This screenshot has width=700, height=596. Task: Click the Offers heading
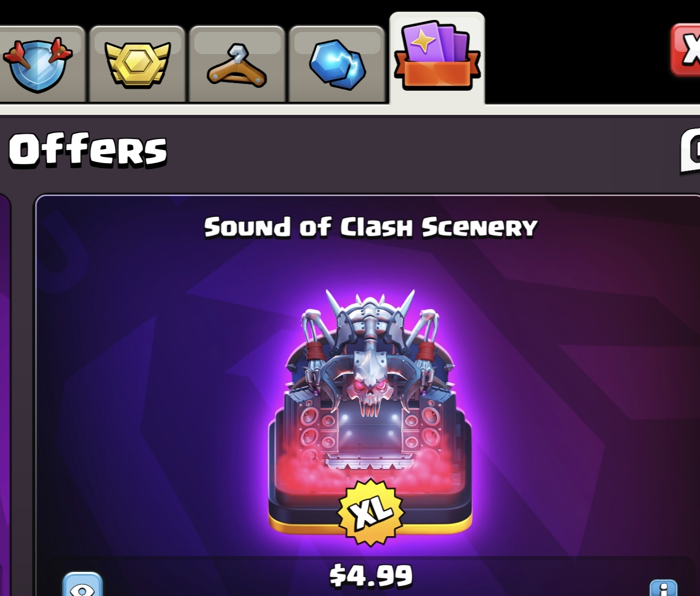(88, 150)
